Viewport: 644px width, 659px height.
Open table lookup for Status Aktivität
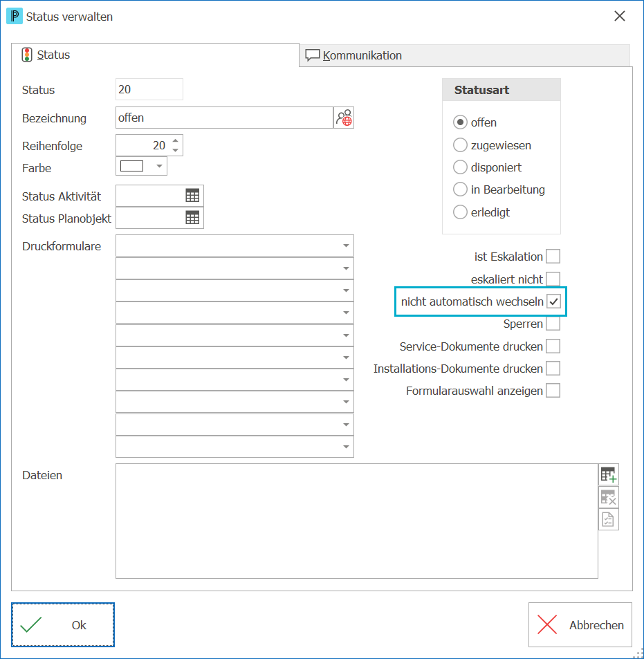192,196
